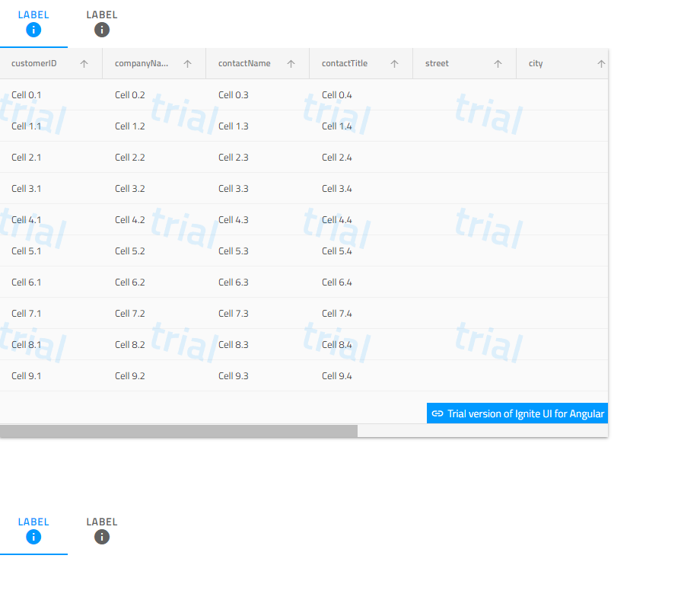Select the first LABEL tab below the grid

(x=33, y=531)
